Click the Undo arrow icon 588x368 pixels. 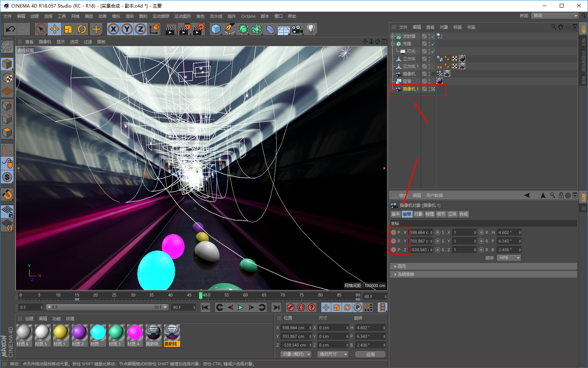pos(11,29)
